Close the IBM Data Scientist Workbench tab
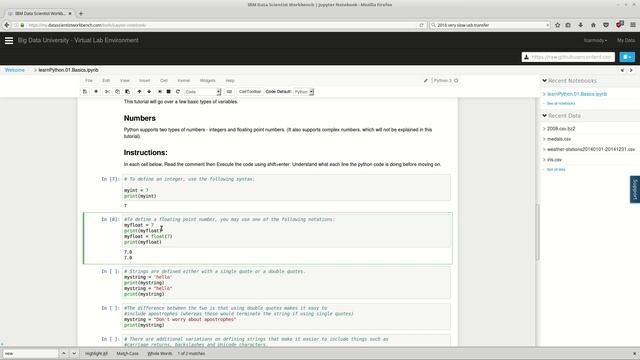640x360 pixels. point(70,13)
